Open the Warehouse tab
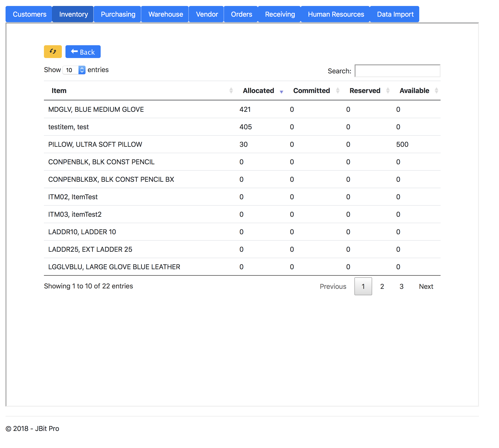The height and width of the screenshot is (448, 499). click(165, 14)
